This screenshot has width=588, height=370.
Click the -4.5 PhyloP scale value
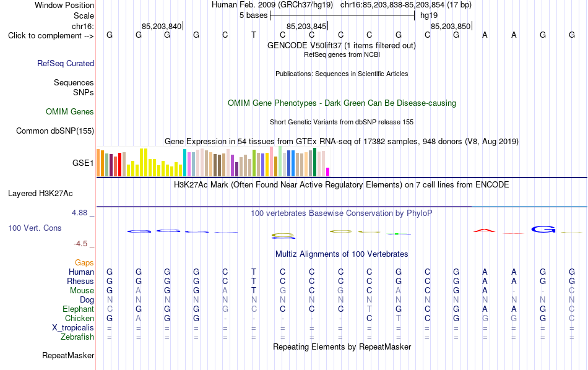pos(80,244)
